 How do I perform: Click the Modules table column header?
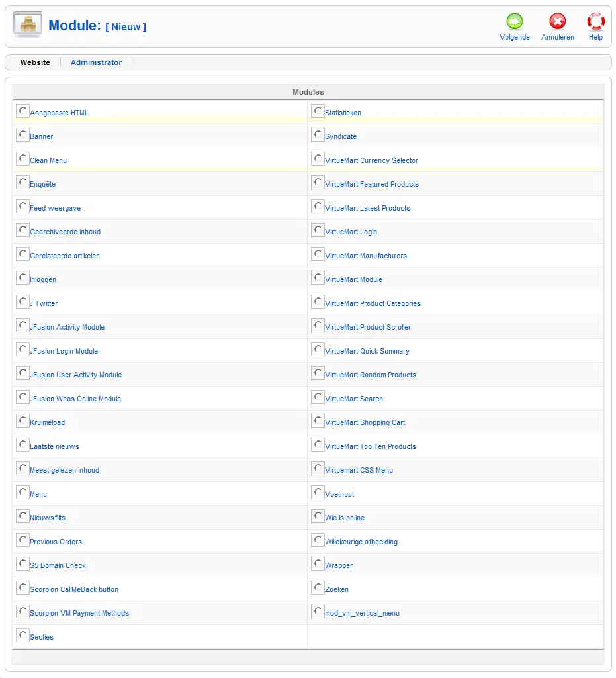tap(308, 92)
